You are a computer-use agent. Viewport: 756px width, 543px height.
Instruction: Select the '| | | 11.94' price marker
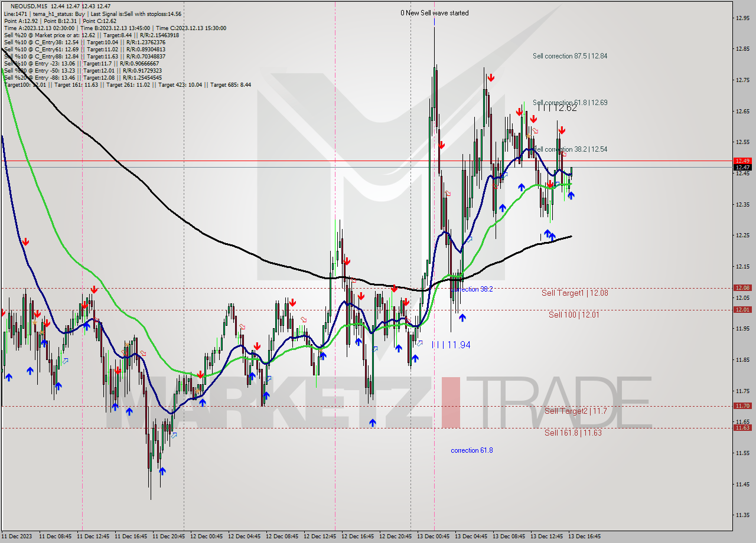[x=451, y=345]
